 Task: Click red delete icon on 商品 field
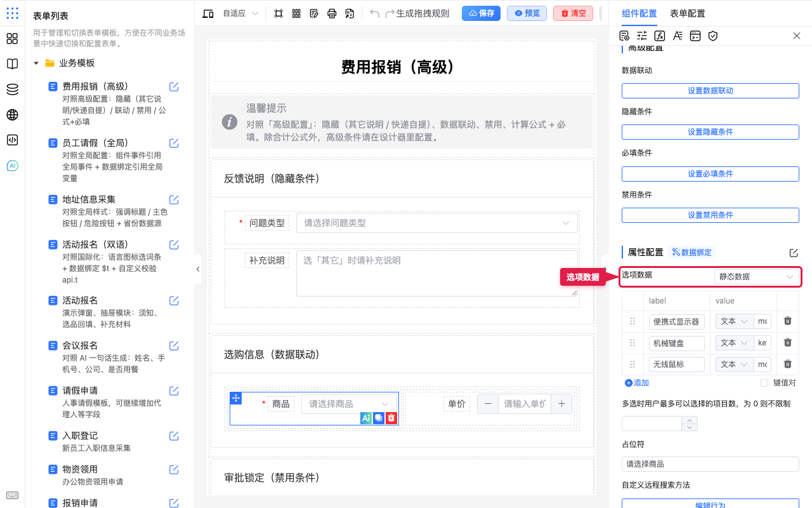391,418
